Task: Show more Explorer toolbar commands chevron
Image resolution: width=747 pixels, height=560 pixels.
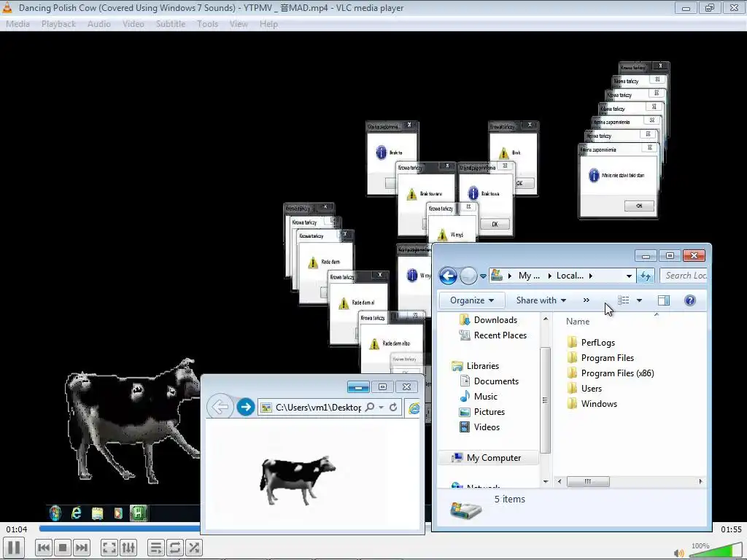Action: point(586,300)
